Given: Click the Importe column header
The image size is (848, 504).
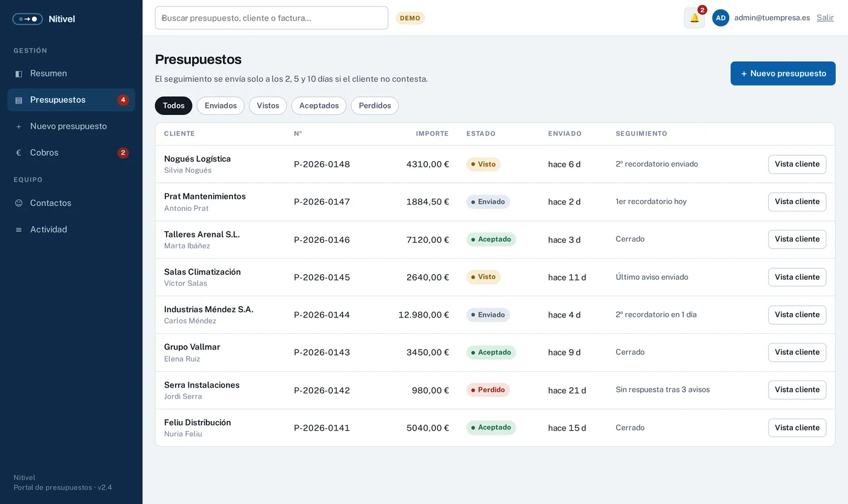Looking at the screenshot, I should click(x=432, y=134).
